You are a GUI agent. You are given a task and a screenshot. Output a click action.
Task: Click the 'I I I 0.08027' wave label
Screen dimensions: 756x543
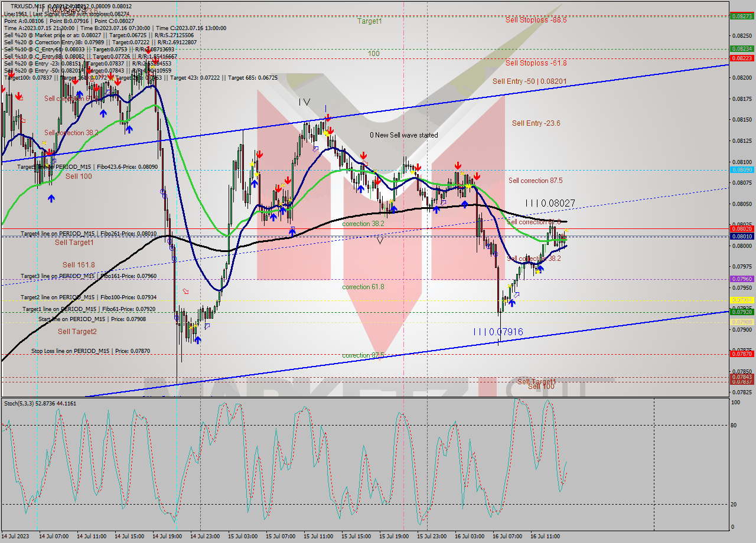click(550, 203)
